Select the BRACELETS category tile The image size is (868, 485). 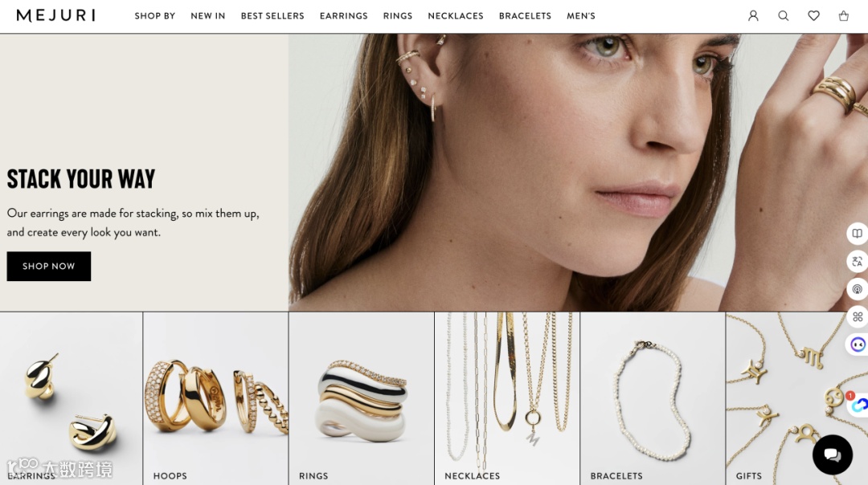(653, 398)
